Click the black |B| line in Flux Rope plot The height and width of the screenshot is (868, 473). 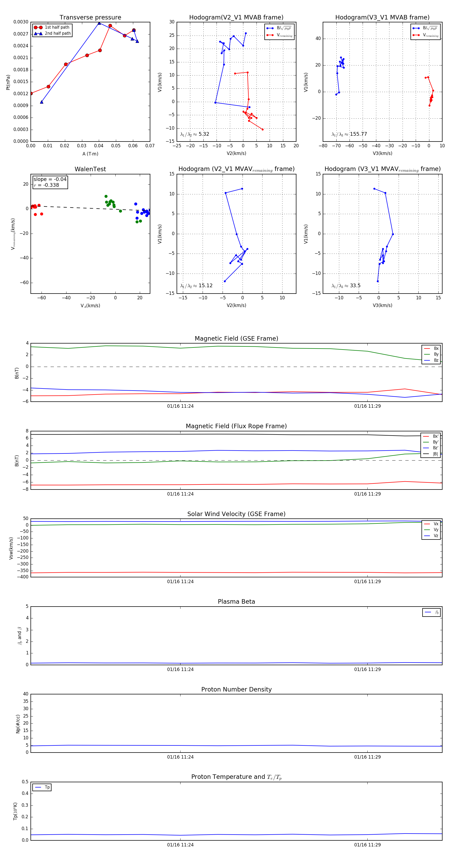[236, 434]
